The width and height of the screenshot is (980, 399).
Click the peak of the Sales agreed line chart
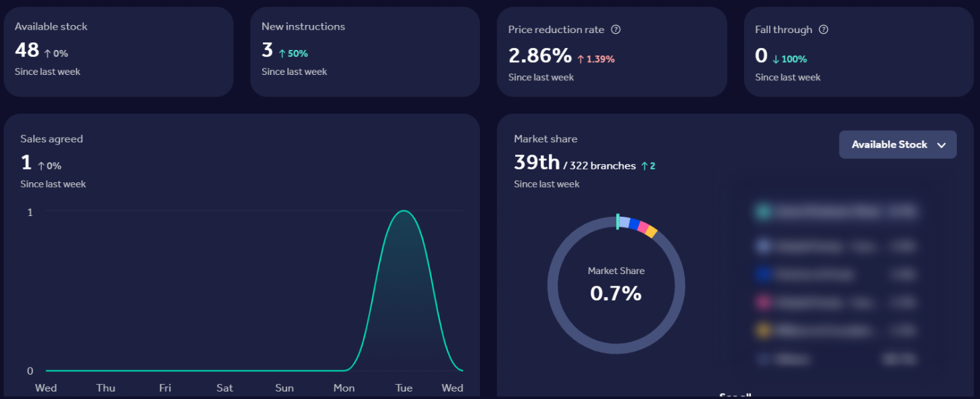[x=404, y=211]
